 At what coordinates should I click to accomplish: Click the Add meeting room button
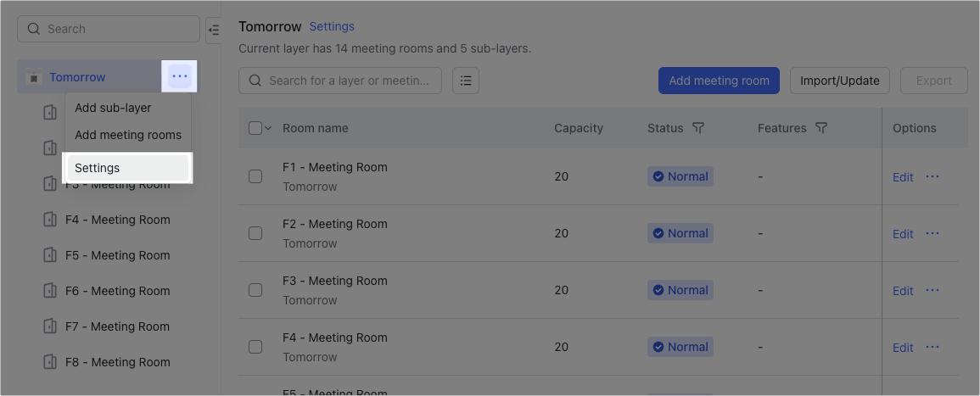(719, 81)
